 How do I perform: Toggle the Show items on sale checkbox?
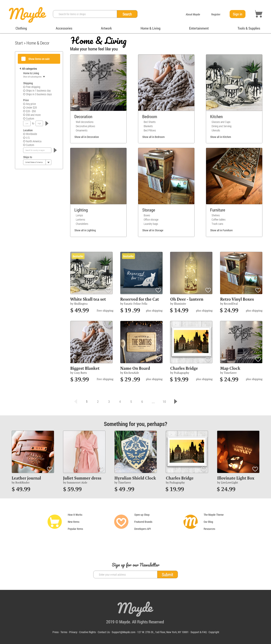click(x=23, y=59)
